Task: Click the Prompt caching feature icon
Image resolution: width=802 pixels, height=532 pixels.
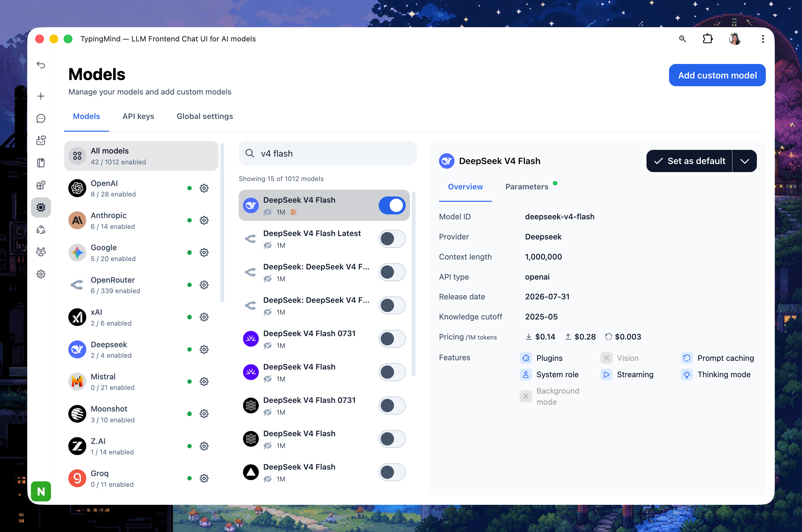Action: 687,358
